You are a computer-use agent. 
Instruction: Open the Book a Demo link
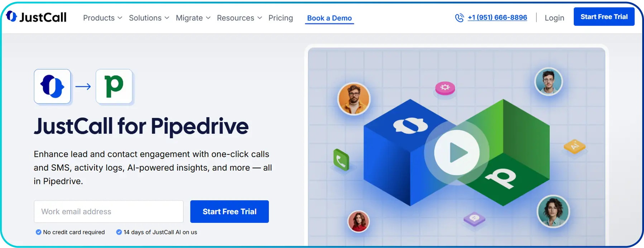coord(330,18)
